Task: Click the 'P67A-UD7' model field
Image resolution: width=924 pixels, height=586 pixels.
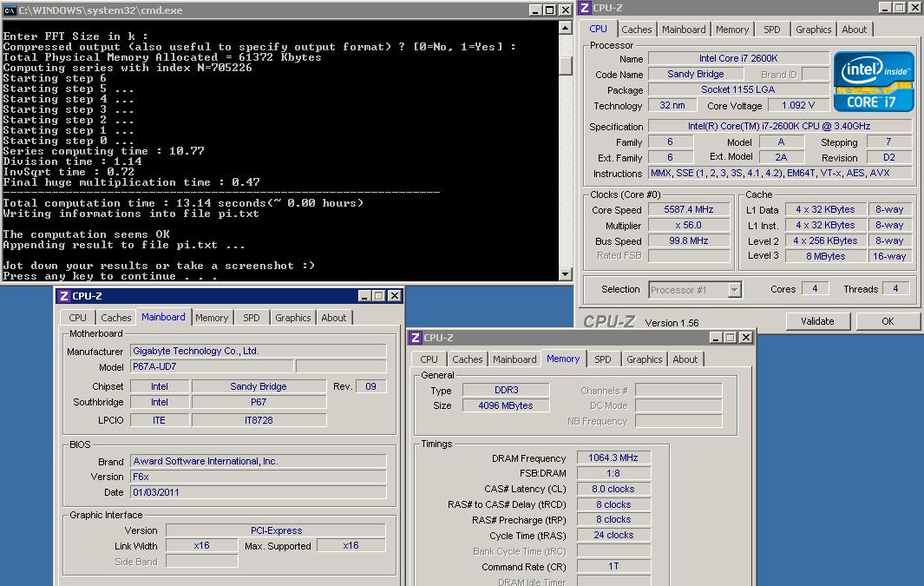Action: point(213,366)
